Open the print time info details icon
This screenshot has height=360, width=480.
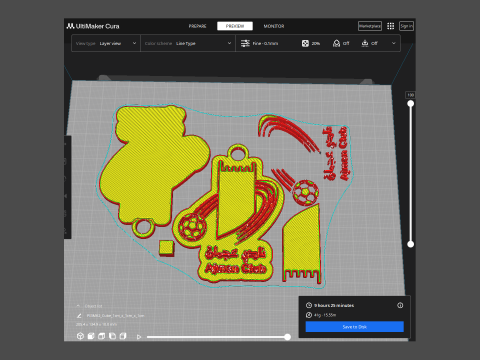click(x=400, y=305)
